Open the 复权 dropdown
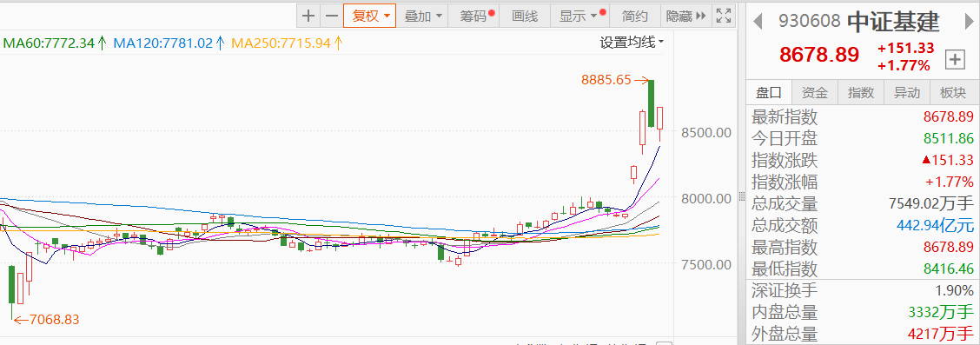 pos(369,17)
